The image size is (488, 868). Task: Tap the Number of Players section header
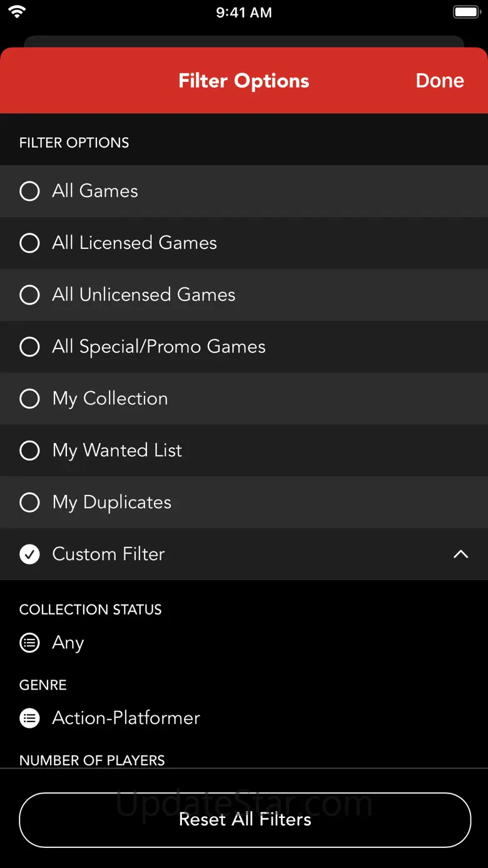(92, 760)
